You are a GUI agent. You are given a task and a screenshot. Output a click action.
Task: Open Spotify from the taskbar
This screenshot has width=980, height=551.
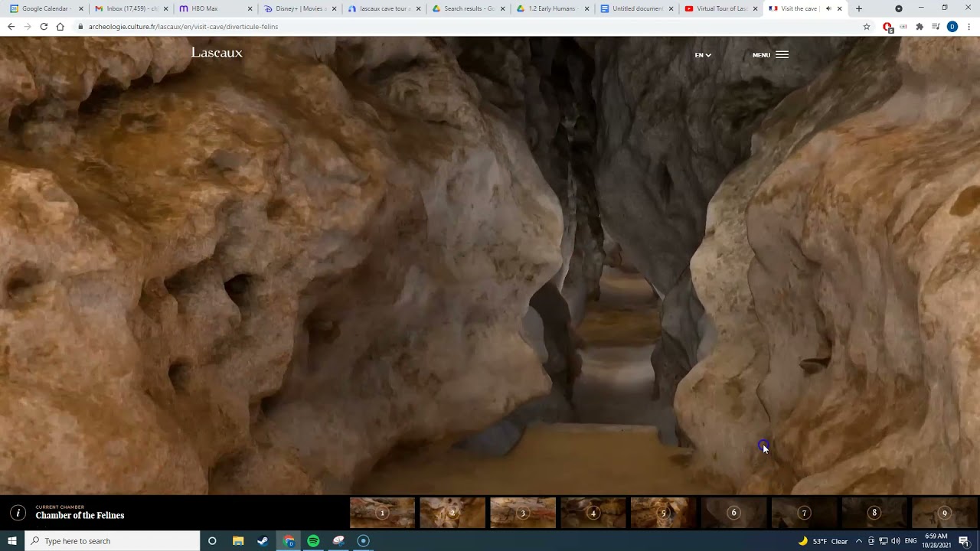coord(313,541)
